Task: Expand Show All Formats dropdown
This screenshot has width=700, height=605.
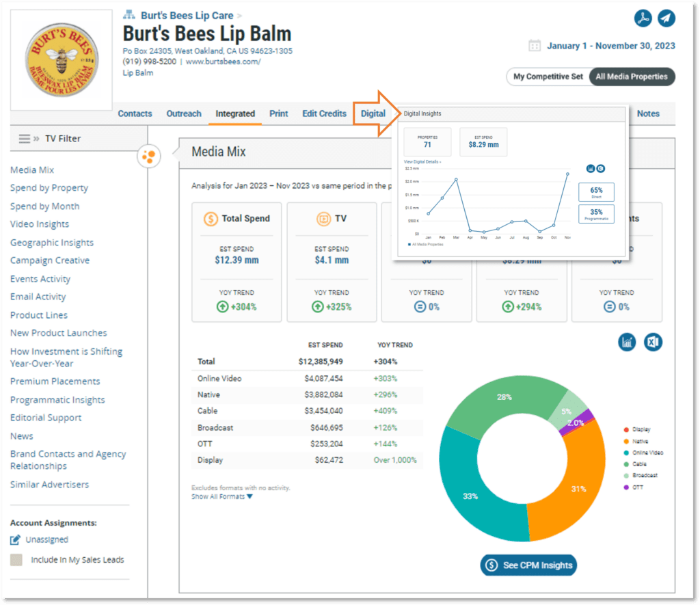Action: 222,497
